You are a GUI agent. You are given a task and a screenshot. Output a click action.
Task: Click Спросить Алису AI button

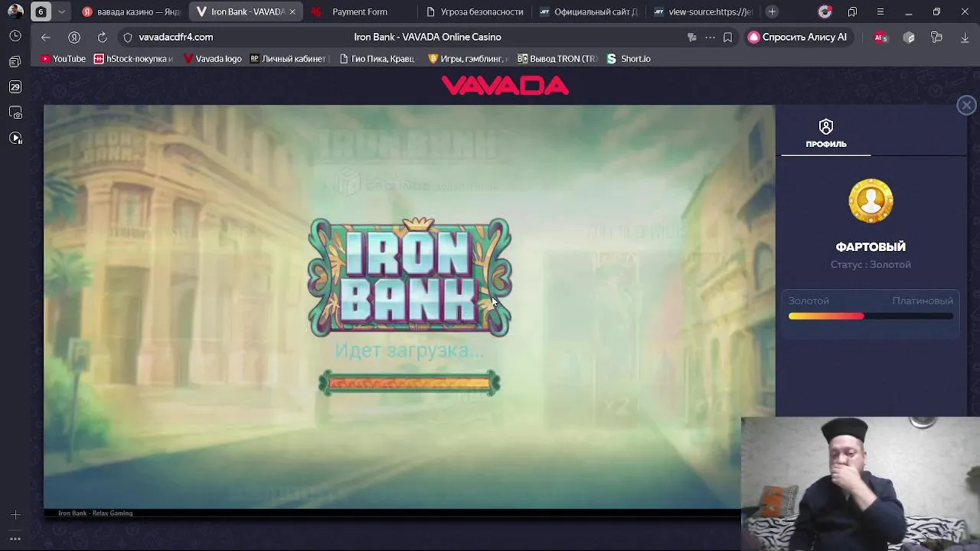click(x=798, y=37)
